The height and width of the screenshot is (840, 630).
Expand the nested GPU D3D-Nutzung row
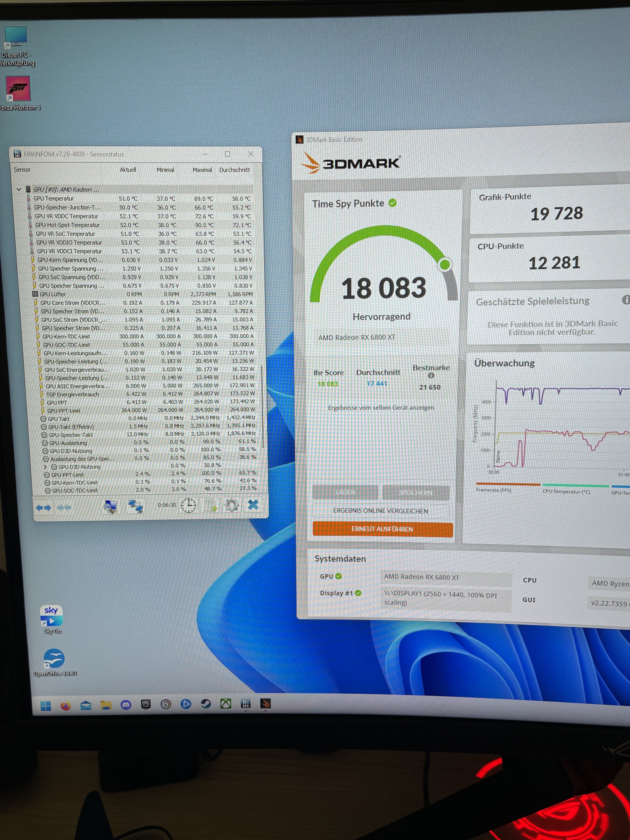pos(45,467)
